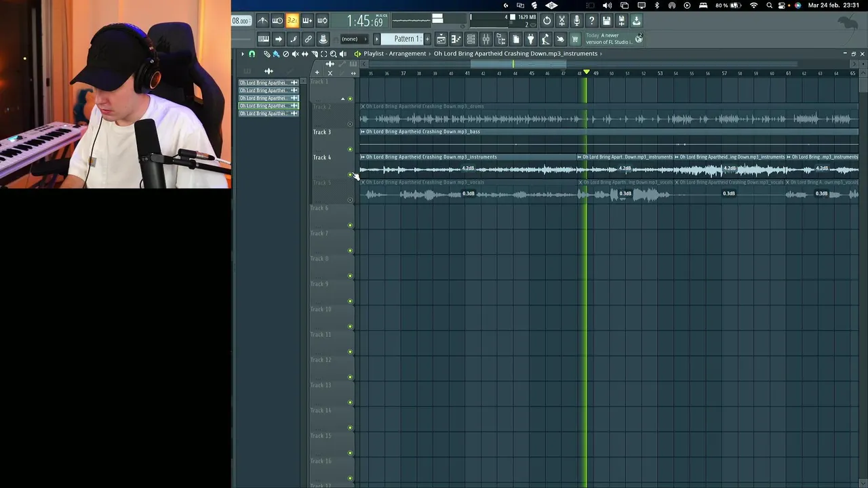Open mp3_drums clip menu icon
868x488 pixels.
pyautogui.click(x=363, y=106)
